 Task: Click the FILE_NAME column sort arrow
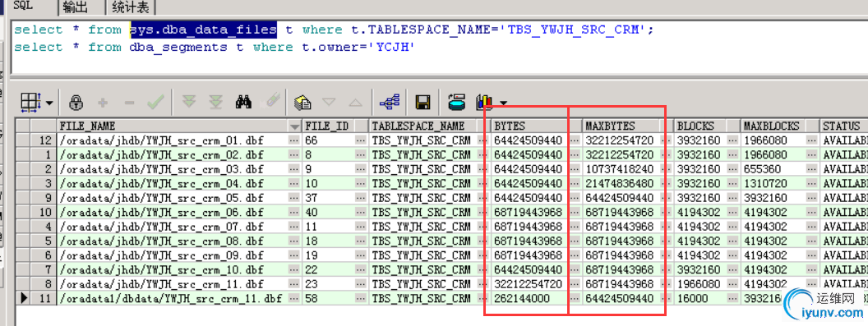pyautogui.click(x=294, y=126)
